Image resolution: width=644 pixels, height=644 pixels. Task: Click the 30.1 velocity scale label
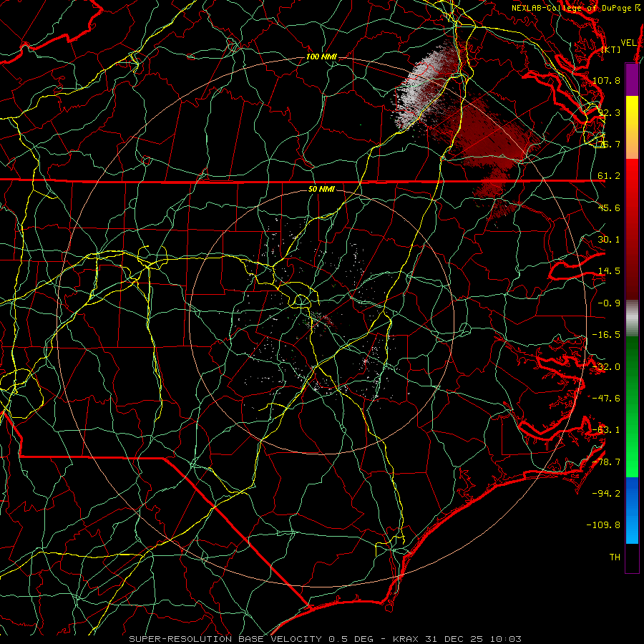(609, 240)
